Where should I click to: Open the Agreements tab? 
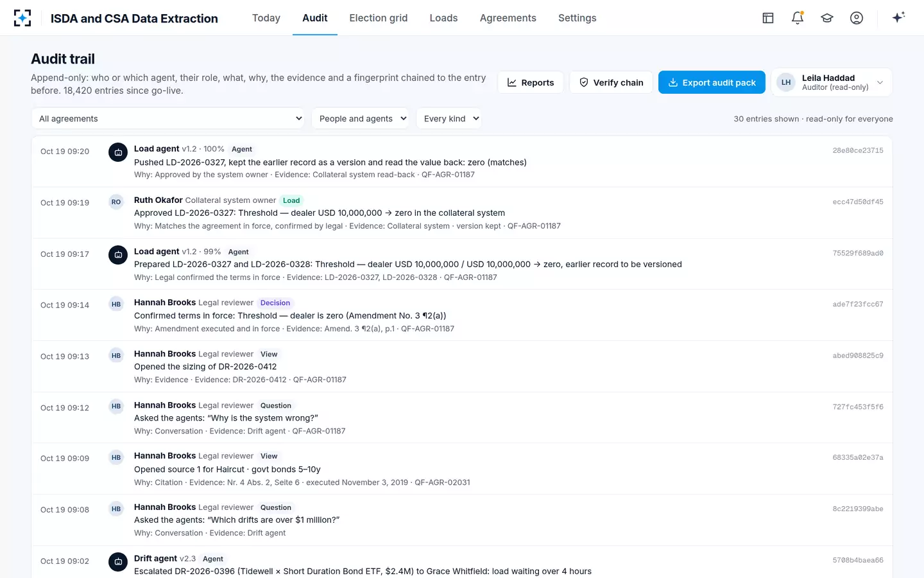pos(508,18)
